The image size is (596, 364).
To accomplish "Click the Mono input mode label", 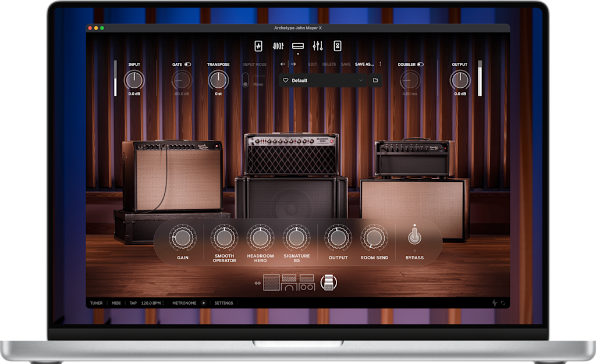I will [x=258, y=84].
